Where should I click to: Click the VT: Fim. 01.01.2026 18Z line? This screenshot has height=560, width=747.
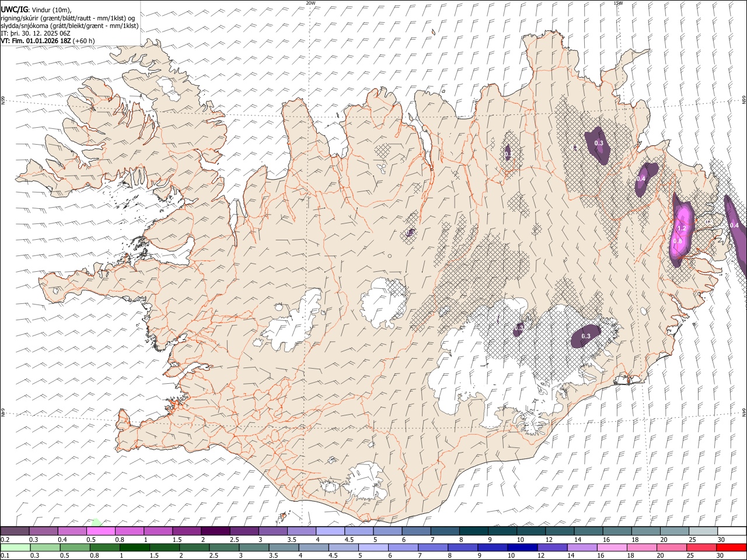click(47, 41)
